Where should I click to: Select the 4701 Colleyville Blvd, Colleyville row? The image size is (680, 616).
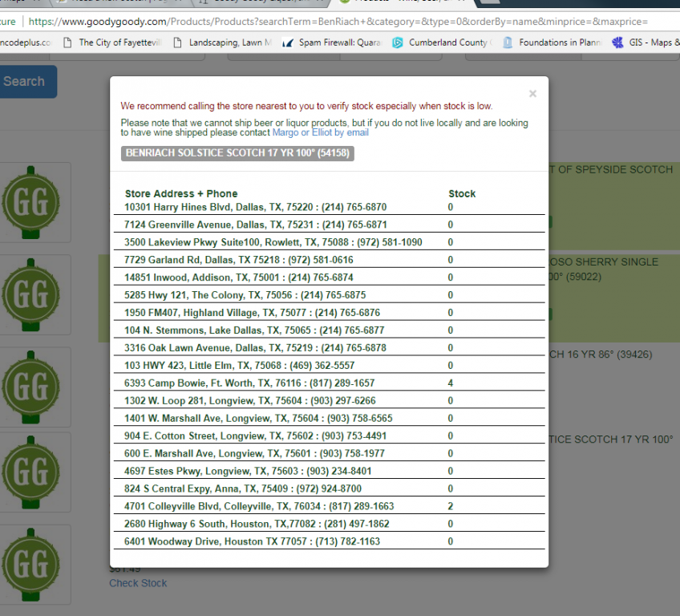(x=329, y=506)
